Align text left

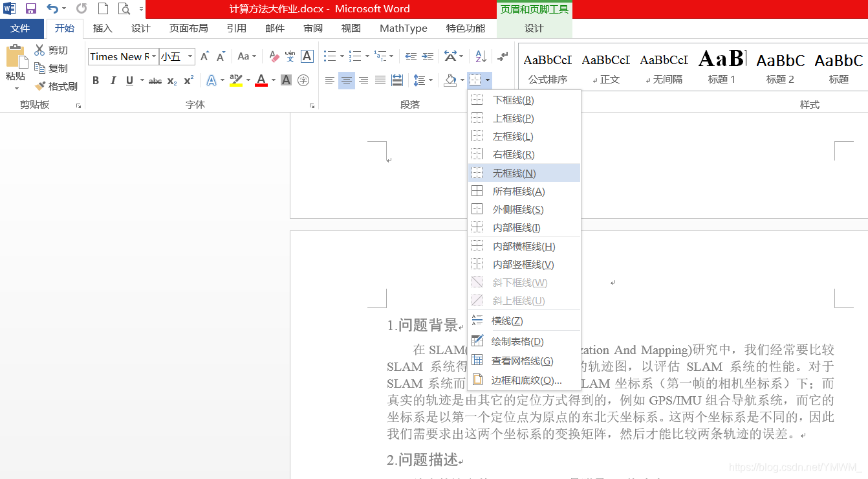pos(330,80)
